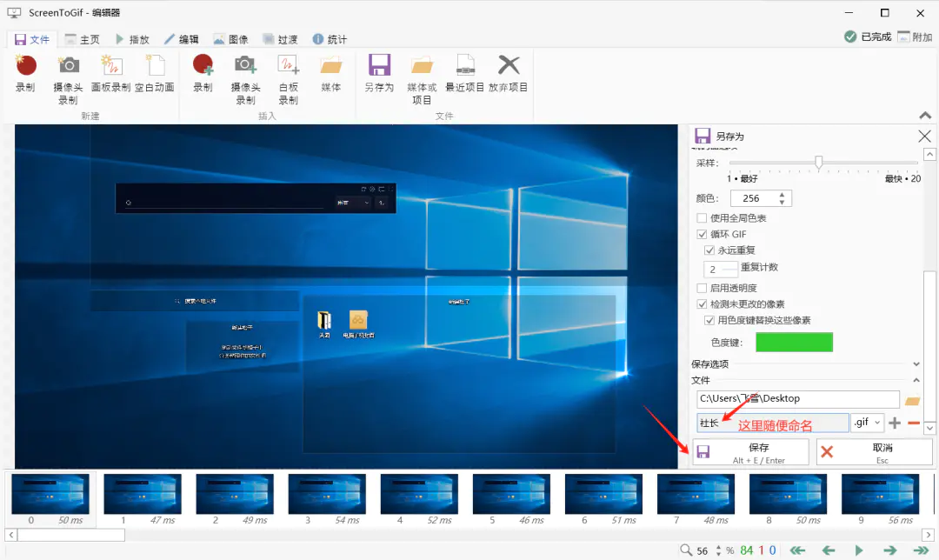
Task: Click save panel scroll up arrow
Action: pyautogui.click(x=929, y=155)
